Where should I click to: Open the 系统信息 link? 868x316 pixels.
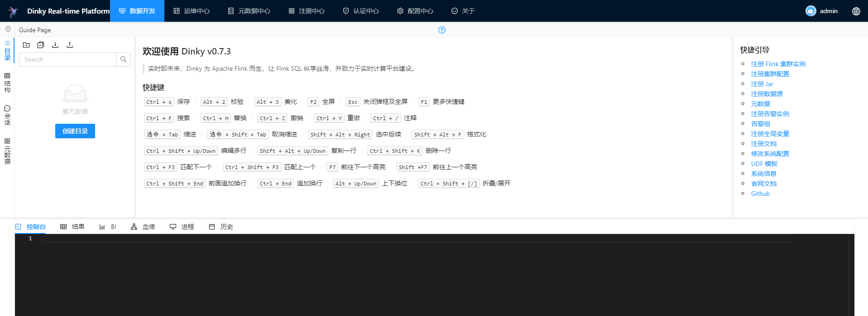[763, 174]
